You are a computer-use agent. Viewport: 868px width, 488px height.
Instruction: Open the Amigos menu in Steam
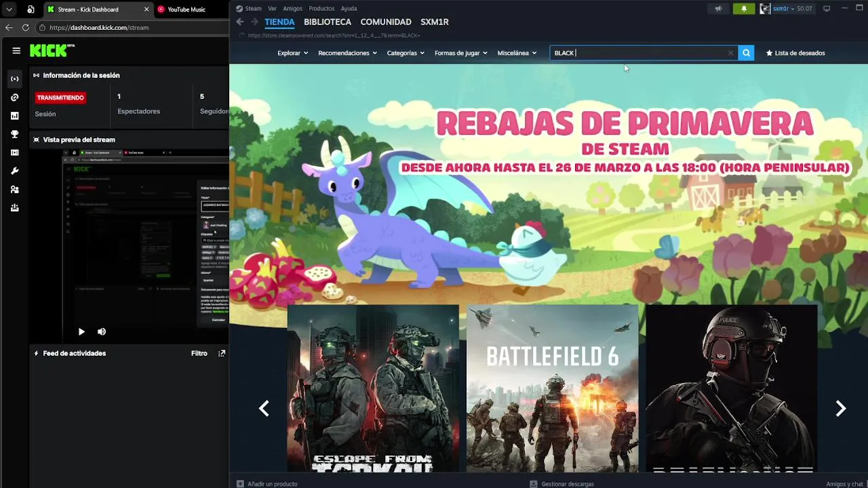(x=292, y=9)
